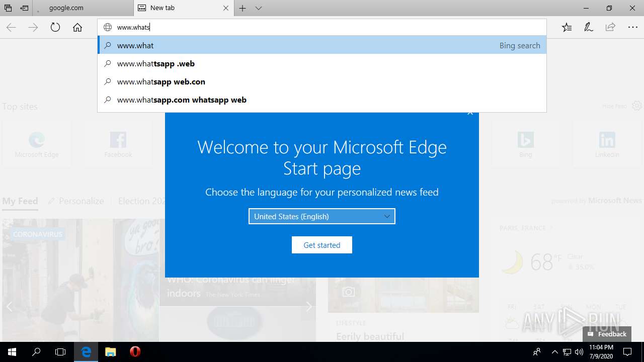Viewport: 644px width, 362px height.
Task: Open the United States (English) language dropdown
Action: (322, 216)
